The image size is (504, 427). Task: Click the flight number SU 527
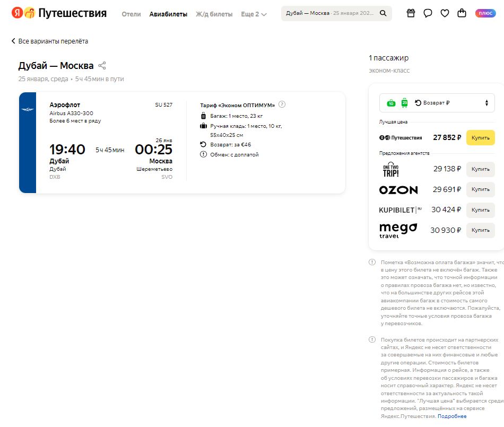tap(163, 104)
